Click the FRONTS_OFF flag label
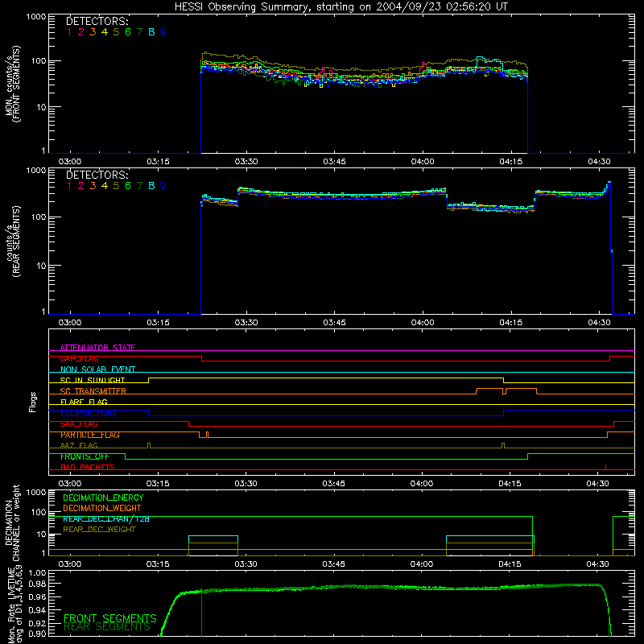This screenshot has width=644, height=644. point(85,456)
